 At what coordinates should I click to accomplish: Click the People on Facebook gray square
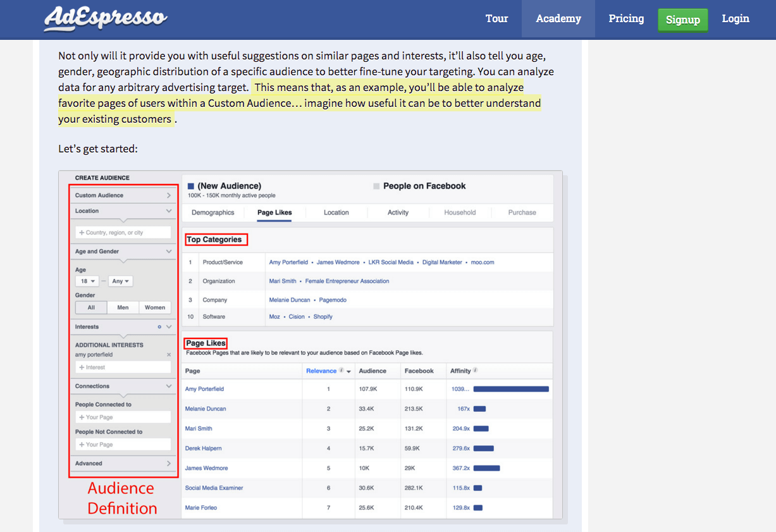point(377,187)
